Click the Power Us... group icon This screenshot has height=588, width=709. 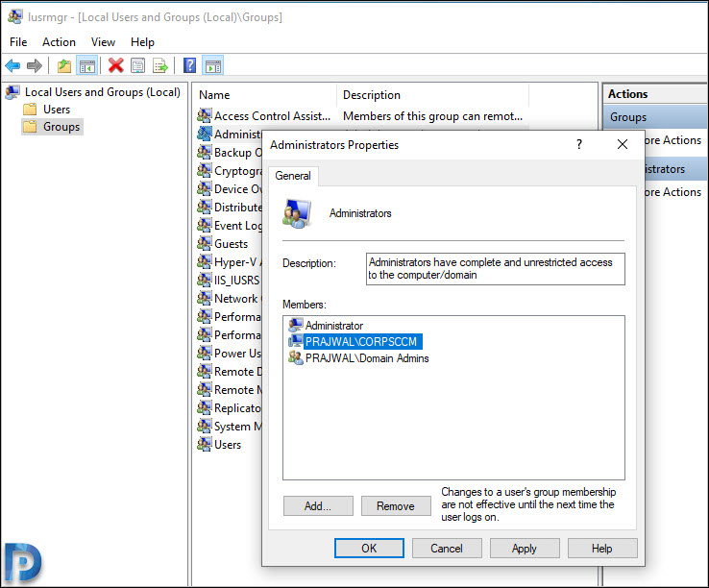(x=205, y=354)
